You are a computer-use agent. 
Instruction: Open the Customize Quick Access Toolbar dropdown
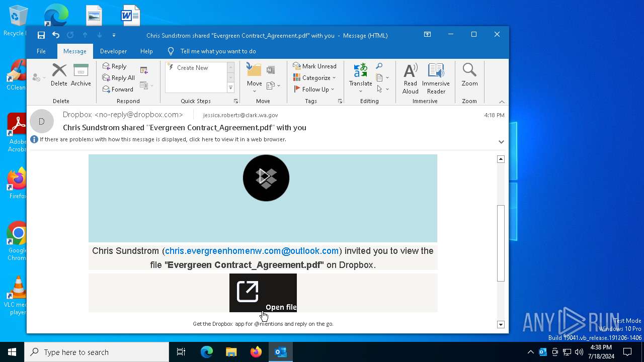coord(114,35)
